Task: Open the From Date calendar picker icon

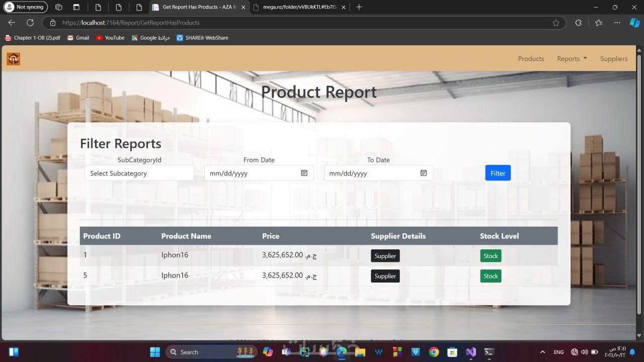Action: point(304,173)
